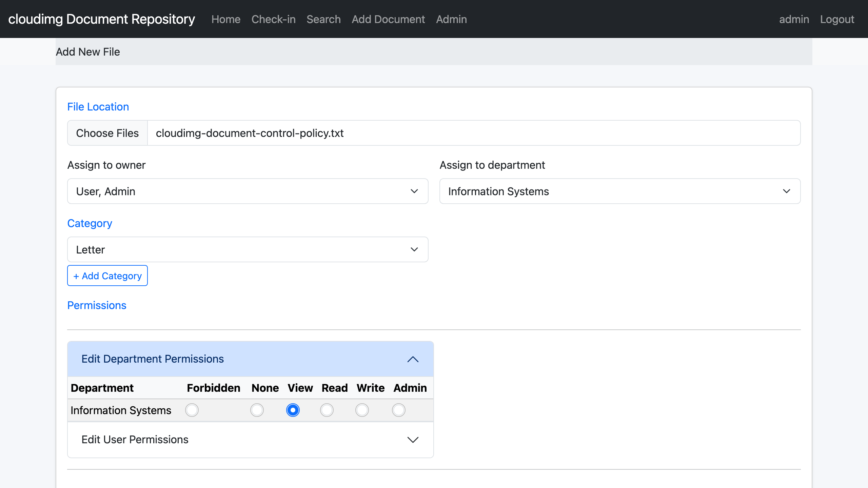Expand the Edit User Permissions section

coord(251,440)
